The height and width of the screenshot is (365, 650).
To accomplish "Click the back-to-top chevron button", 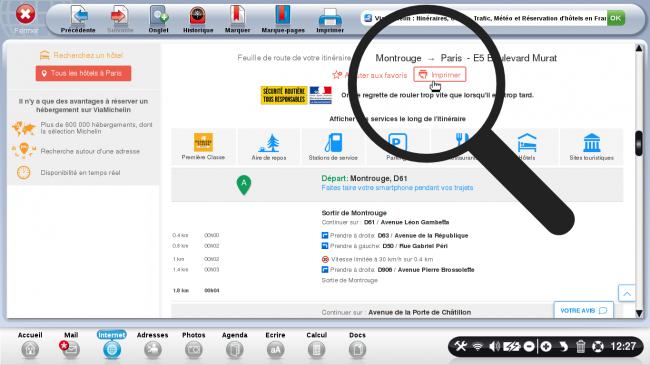I will click(x=627, y=294).
